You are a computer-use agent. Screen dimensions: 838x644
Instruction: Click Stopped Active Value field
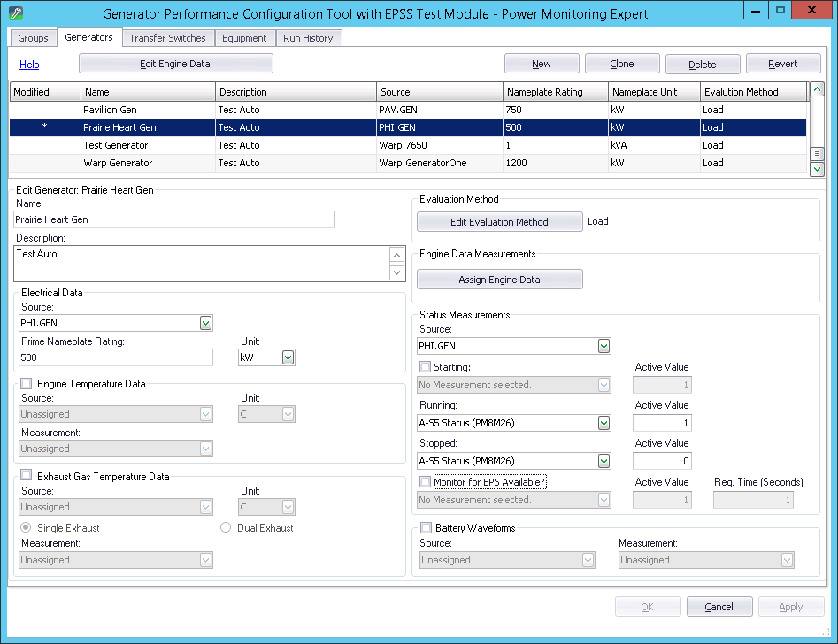662,461
